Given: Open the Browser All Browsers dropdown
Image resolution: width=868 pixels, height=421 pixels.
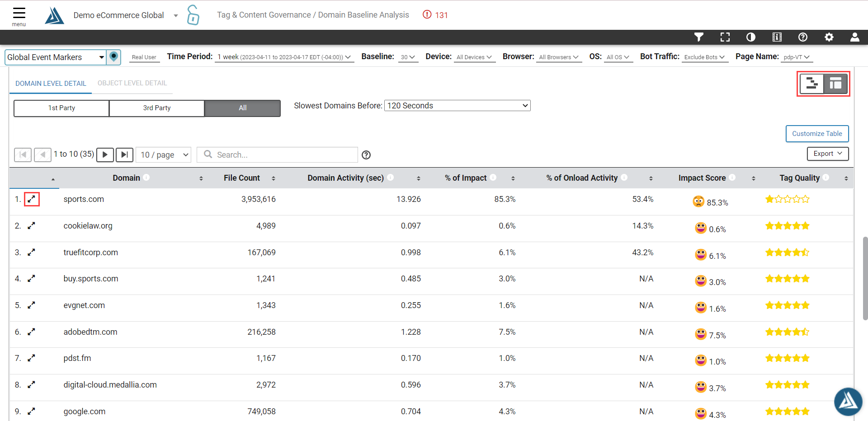Looking at the screenshot, I should tap(559, 57).
